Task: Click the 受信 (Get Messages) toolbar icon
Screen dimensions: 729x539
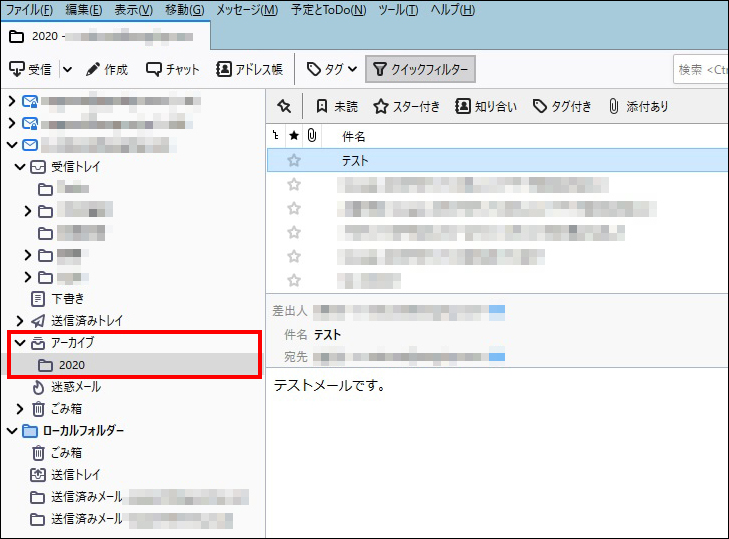Action: click(30, 69)
